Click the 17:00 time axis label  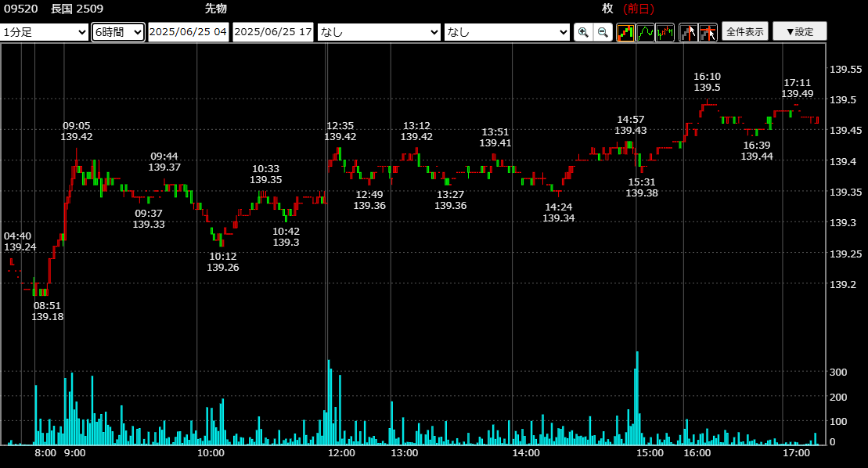point(796,453)
